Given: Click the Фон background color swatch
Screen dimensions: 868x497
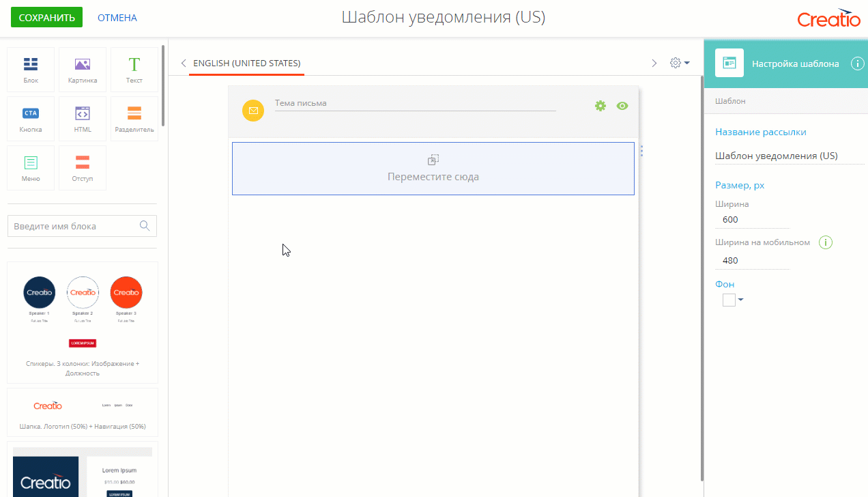Looking at the screenshot, I should point(729,300).
